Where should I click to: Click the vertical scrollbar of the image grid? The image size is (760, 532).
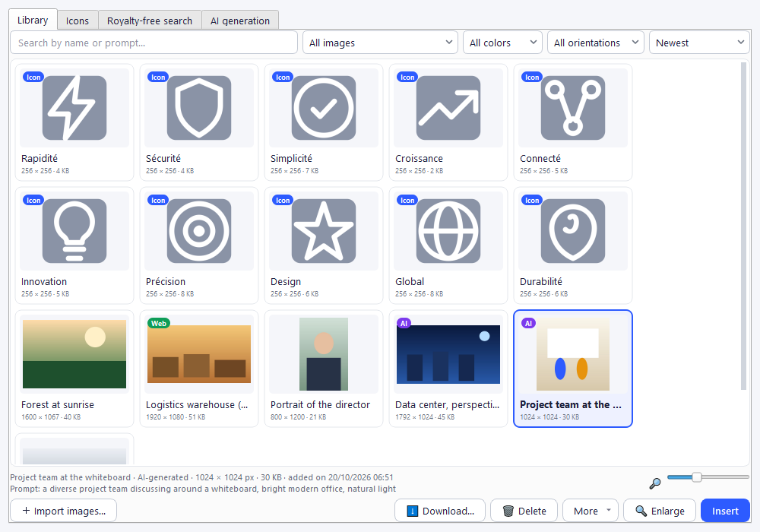click(743, 226)
